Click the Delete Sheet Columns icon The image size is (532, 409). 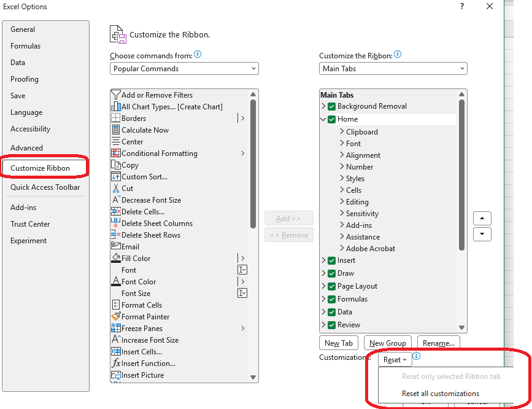[x=116, y=223]
